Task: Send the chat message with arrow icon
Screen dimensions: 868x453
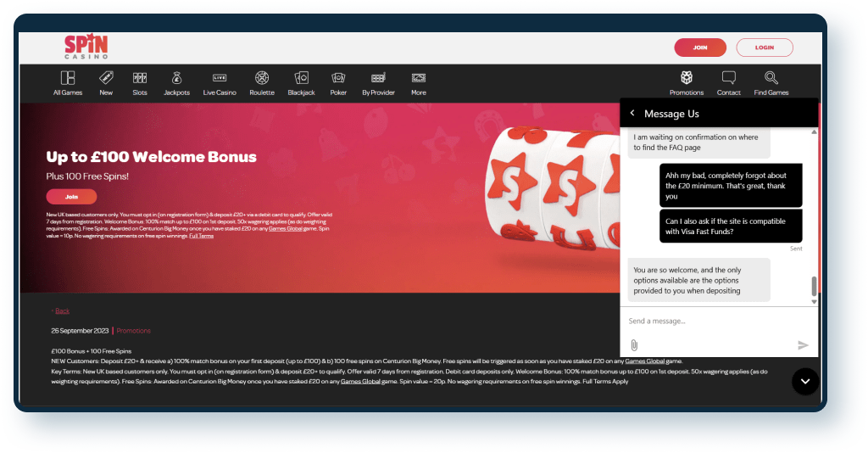Action: point(803,345)
